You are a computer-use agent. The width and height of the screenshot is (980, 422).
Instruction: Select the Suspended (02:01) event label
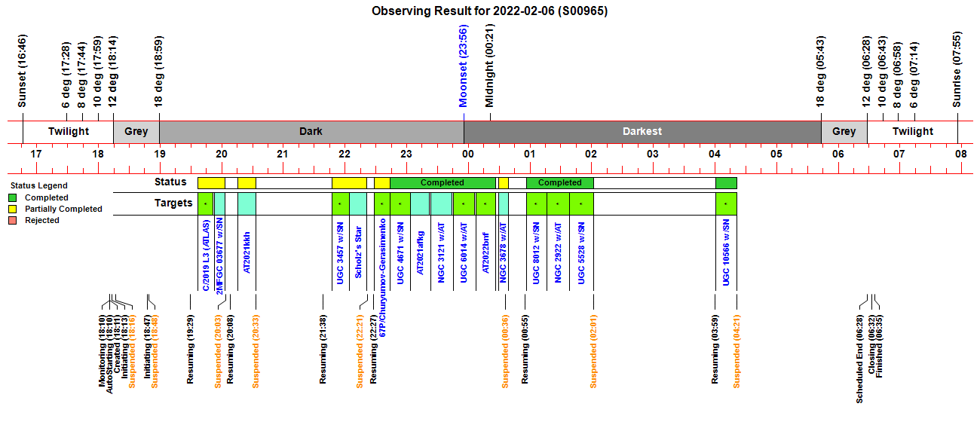593,351
